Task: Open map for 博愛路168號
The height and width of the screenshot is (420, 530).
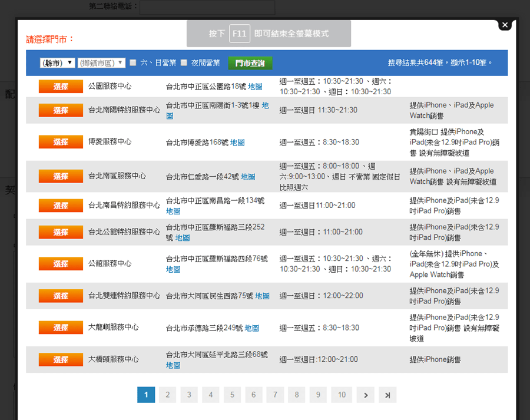Action: point(237,143)
